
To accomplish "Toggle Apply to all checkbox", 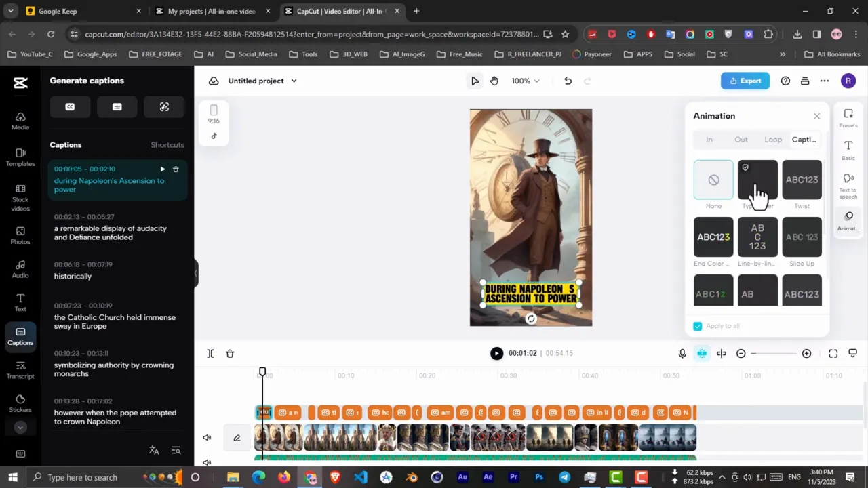I will coord(698,327).
